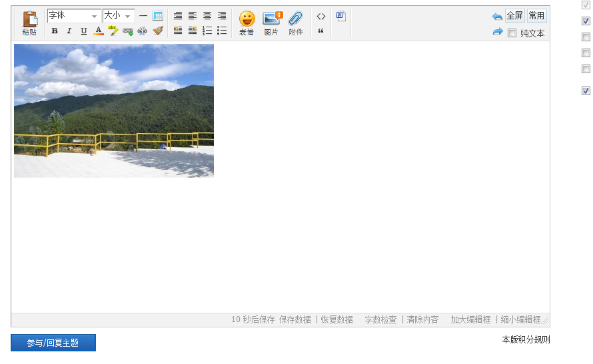Uncheck the bottommost checked checkbox in right column
The image size is (593, 364).
click(x=586, y=91)
